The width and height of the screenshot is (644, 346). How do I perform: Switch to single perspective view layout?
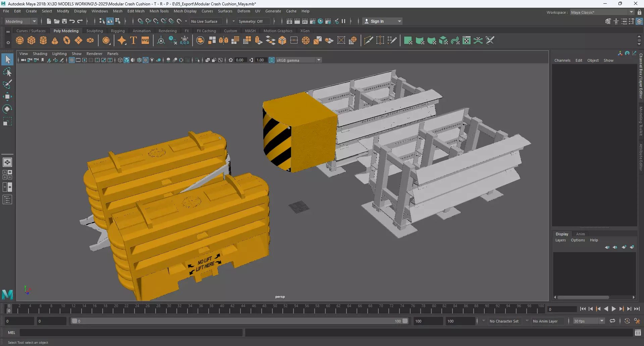pyautogui.click(x=7, y=162)
